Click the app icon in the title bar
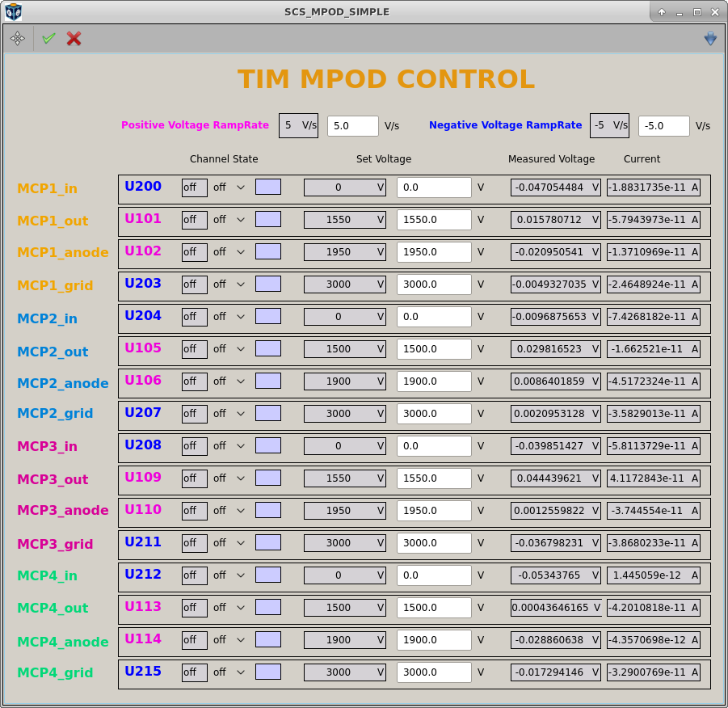728x708 pixels. 14,12
